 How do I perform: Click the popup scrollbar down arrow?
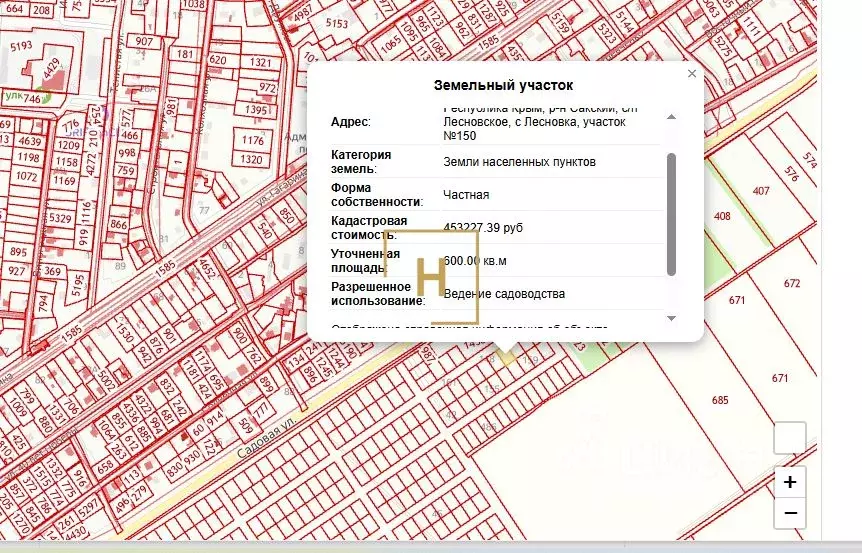pos(671,318)
